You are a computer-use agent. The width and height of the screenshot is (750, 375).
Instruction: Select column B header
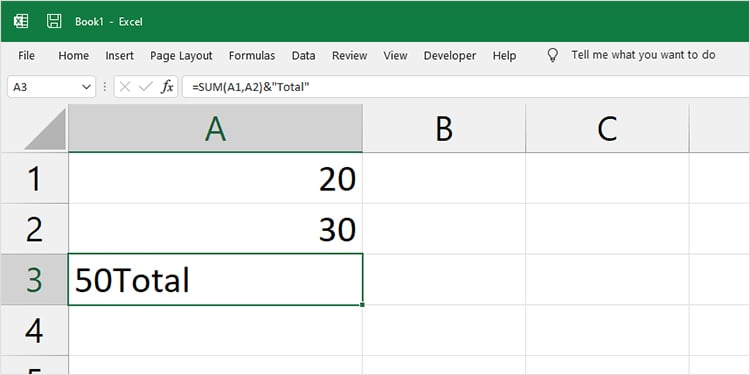(x=444, y=129)
